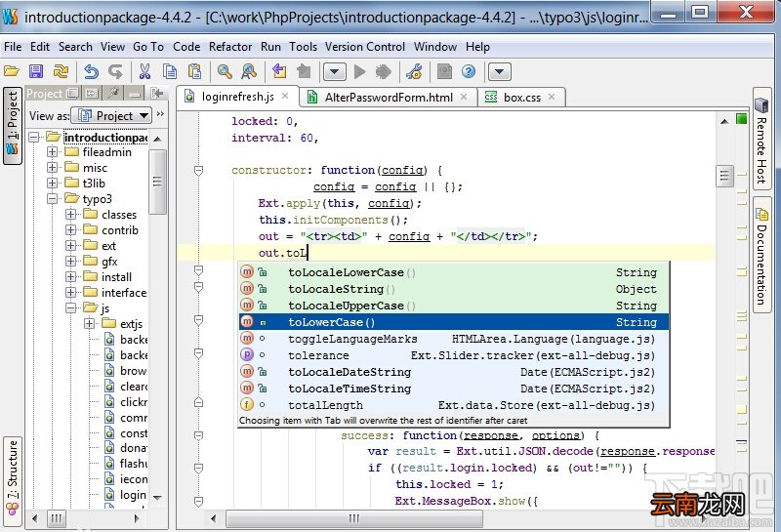Click the Cut scissors icon
This screenshot has width=781, height=532.
pyautogui.click(x=144, y=71)
